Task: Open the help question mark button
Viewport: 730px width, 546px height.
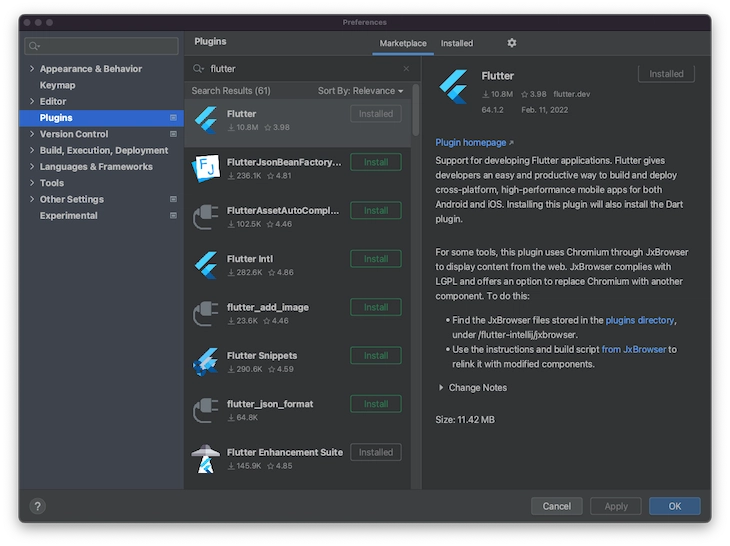Action: pyautogui.click(x=37, y=506)
